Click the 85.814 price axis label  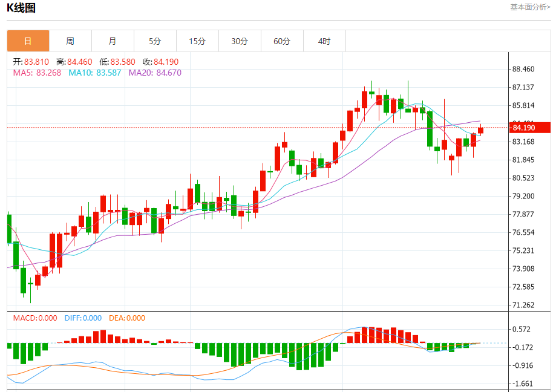click(x=523, y=105)
